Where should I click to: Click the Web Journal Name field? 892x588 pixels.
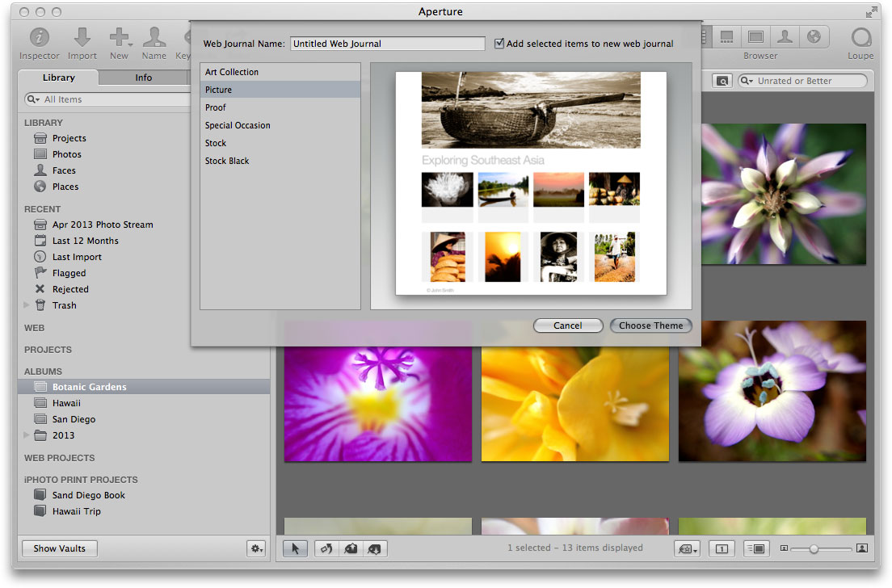pos(387,44)
